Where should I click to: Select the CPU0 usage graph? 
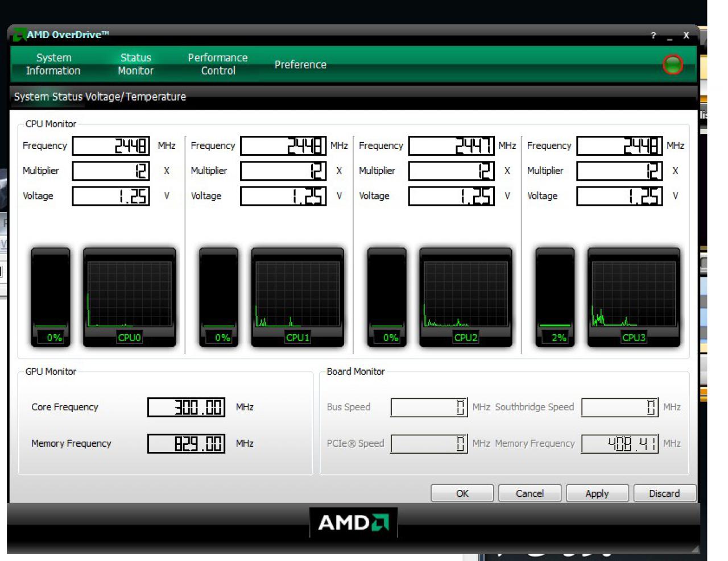pyautogui.click(x=130, y=297)
